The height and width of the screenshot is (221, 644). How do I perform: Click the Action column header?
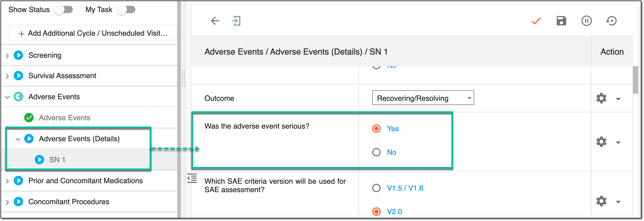pyautogui.click(x=612, y=52)
